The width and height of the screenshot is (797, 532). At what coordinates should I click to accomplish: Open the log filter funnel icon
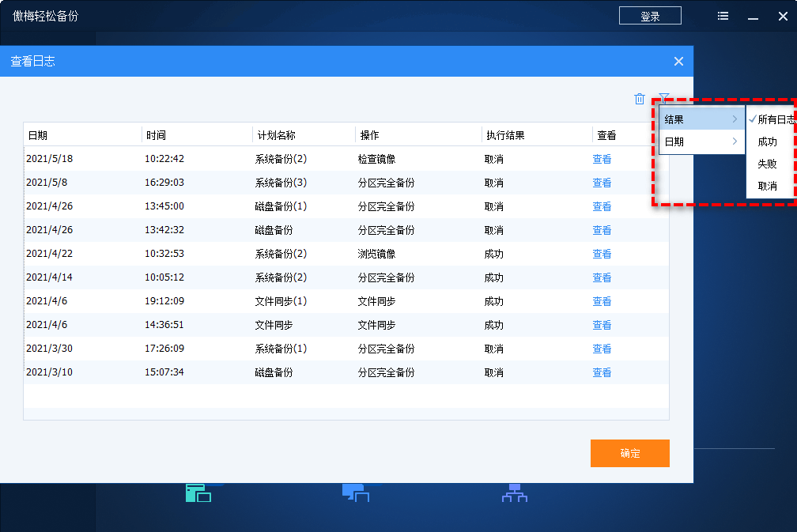[664, 98]
